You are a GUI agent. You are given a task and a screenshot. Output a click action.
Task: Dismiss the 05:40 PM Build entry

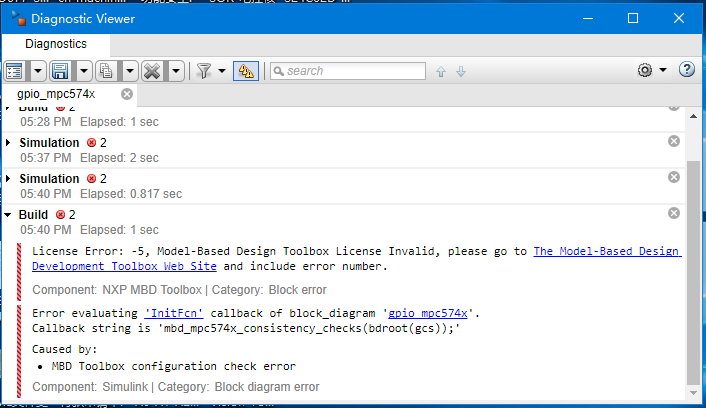674,213
